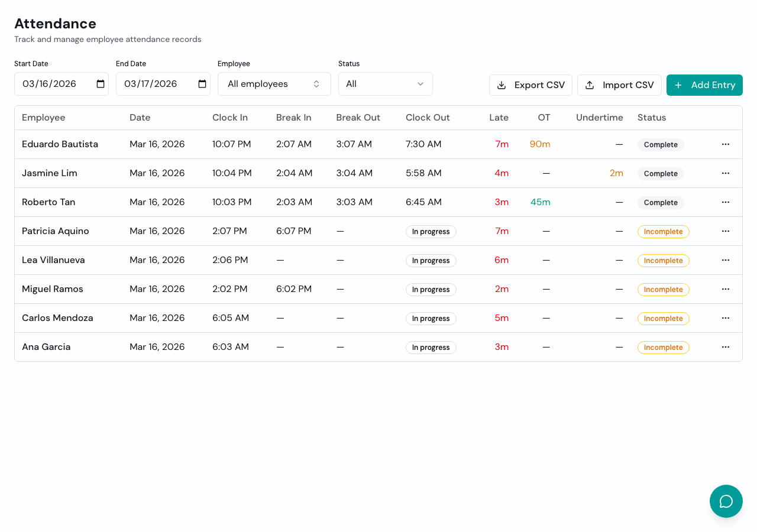757x532 pixels.
Task: Click the Complete badge on Roberto Tan's row
Action: 660,203
